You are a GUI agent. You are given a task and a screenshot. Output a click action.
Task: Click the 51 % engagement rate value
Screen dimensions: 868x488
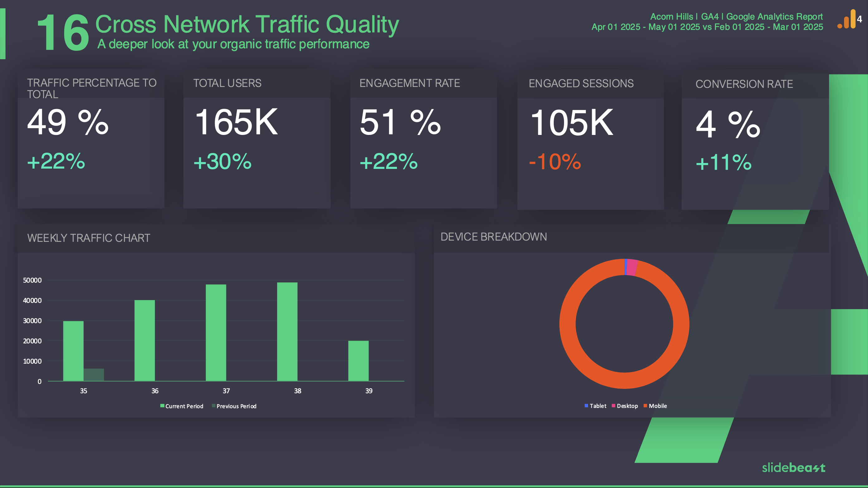pyautogui.click(x=400, y=122)
